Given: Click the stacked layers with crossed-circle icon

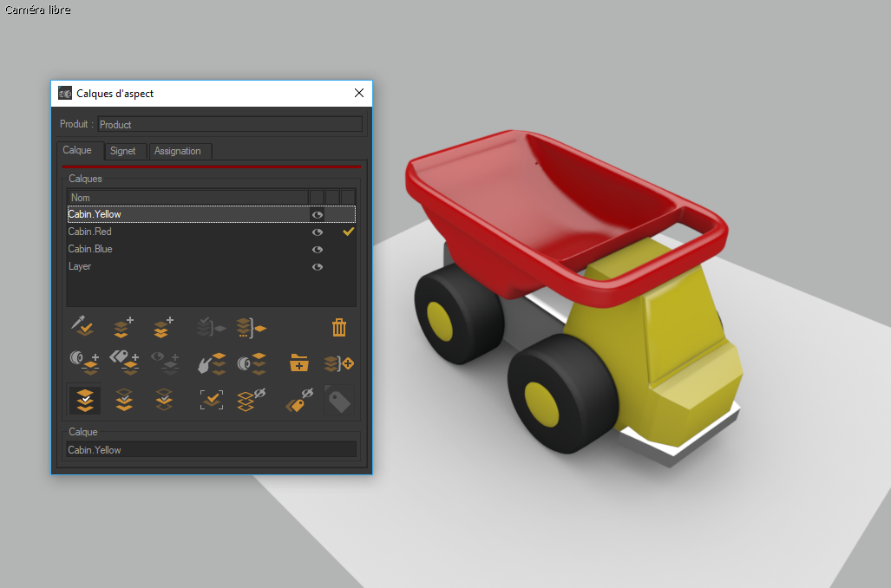Looking at the screenshot, I should 251,400.
